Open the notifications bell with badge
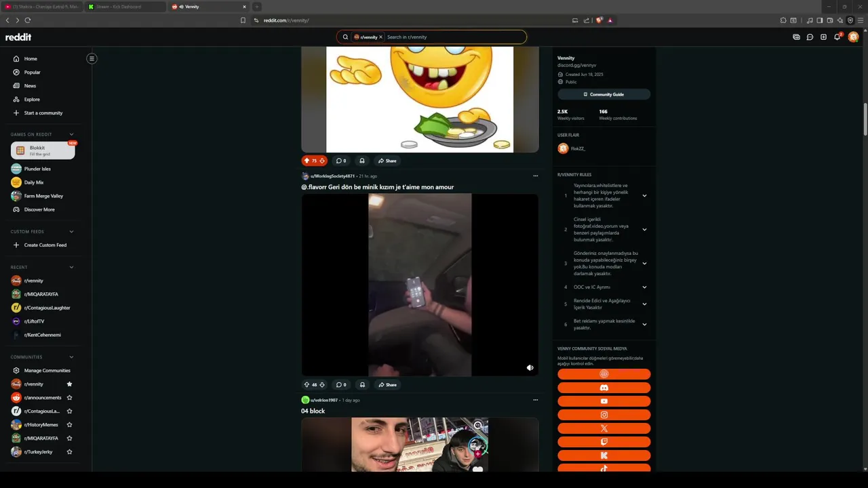This screenshot has height=488, width=868. (x=837, y=37)
